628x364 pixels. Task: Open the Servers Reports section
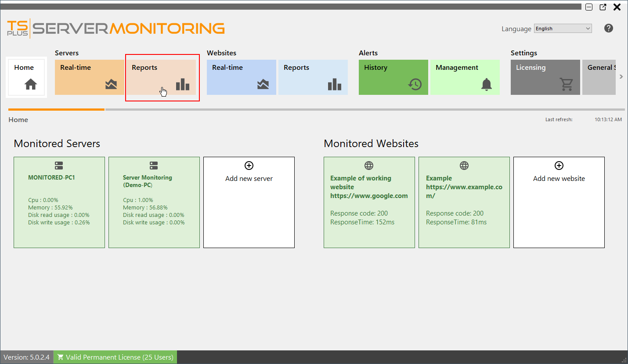click(x=162, y=77)
